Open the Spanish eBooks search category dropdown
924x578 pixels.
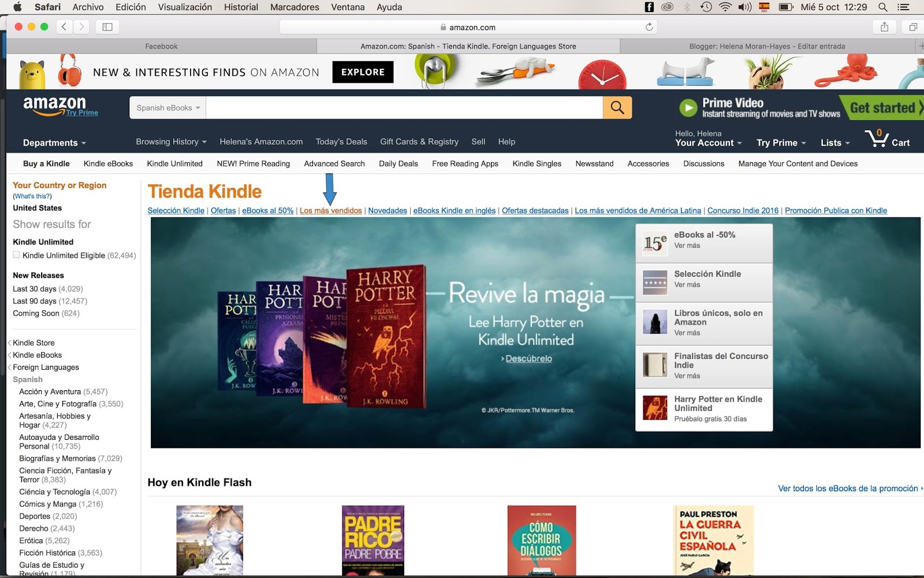coord(167,108)
